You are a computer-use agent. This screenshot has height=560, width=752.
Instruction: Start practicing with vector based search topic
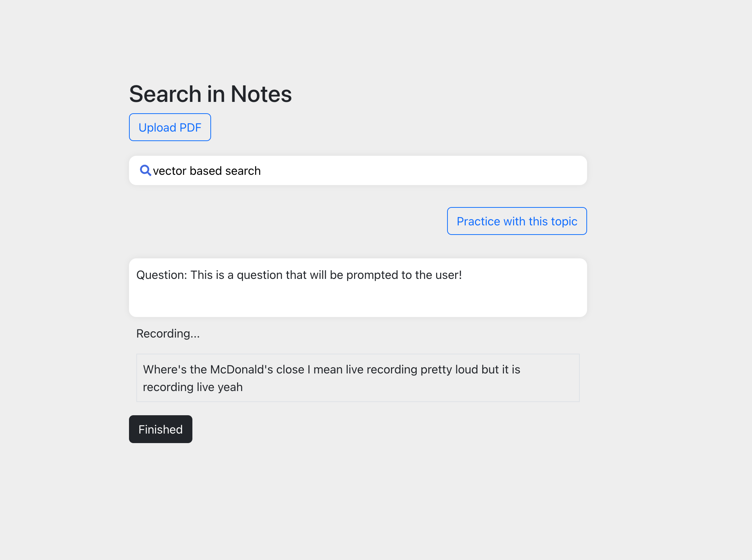[x=517, y=221]
